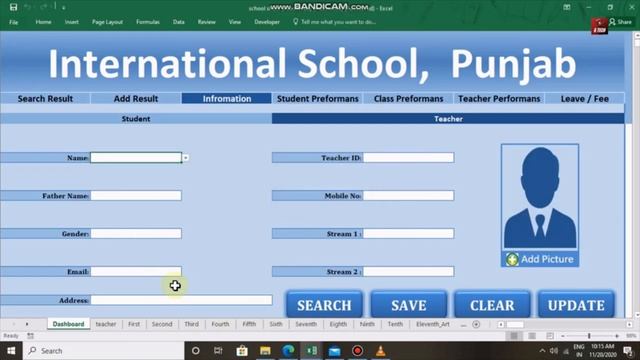
Task: Click the network tray icon
Action: pos(566,351)
